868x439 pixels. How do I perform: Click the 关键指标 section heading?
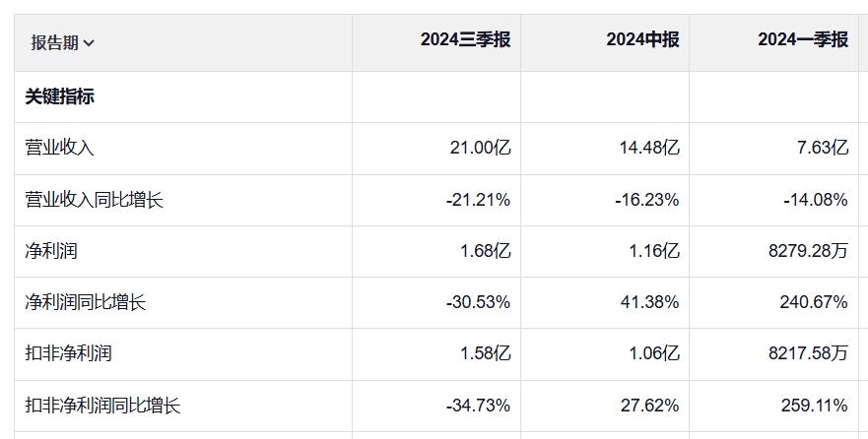coord(59,96)
